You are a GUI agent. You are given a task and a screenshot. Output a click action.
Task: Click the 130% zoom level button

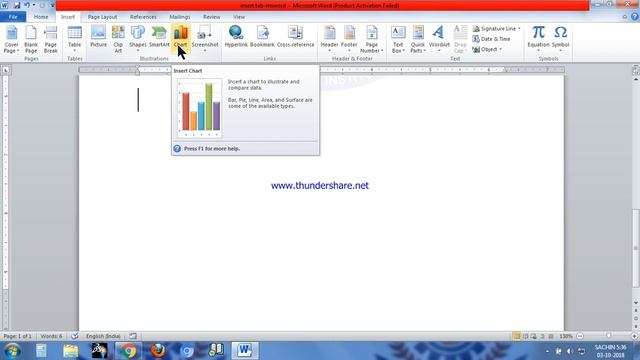(x=566, y=336)
